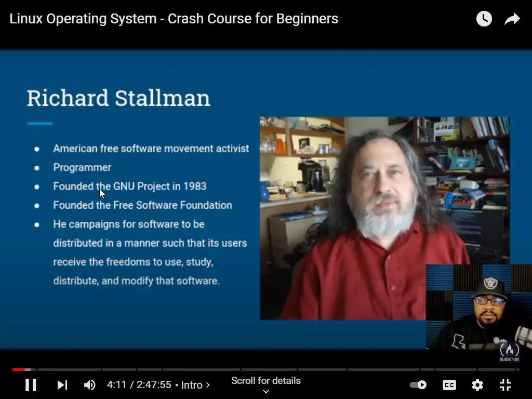Share the video using arrow icon
The width and height of the screenshot is (532, 399).
[512, 19]
